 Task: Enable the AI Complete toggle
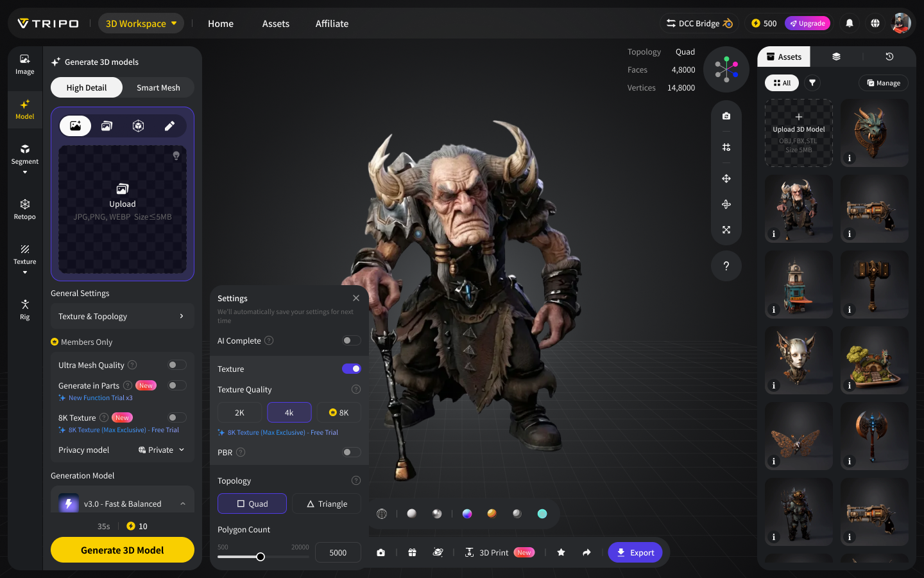click(x=352, y=340)
